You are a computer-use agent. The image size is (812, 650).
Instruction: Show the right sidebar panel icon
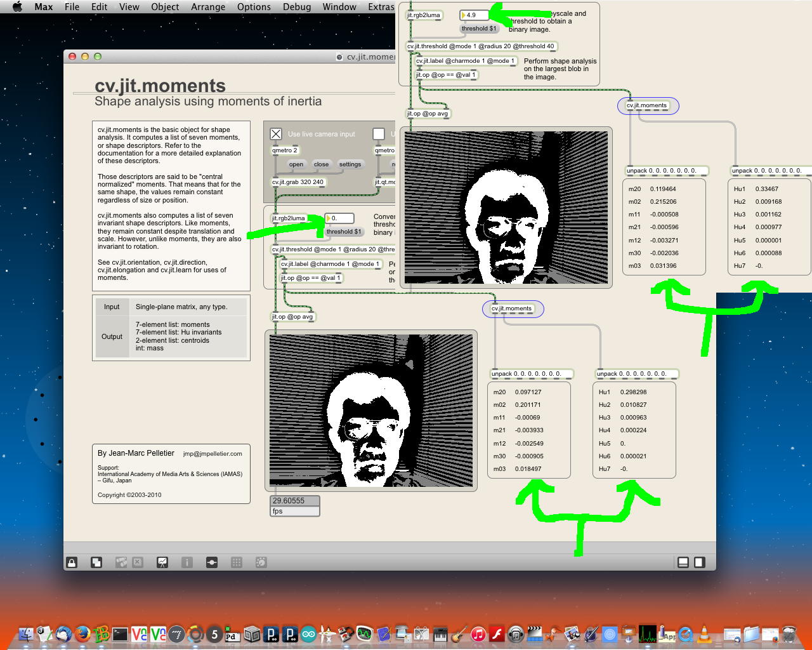pyautogui.click(x=699, y=562)
